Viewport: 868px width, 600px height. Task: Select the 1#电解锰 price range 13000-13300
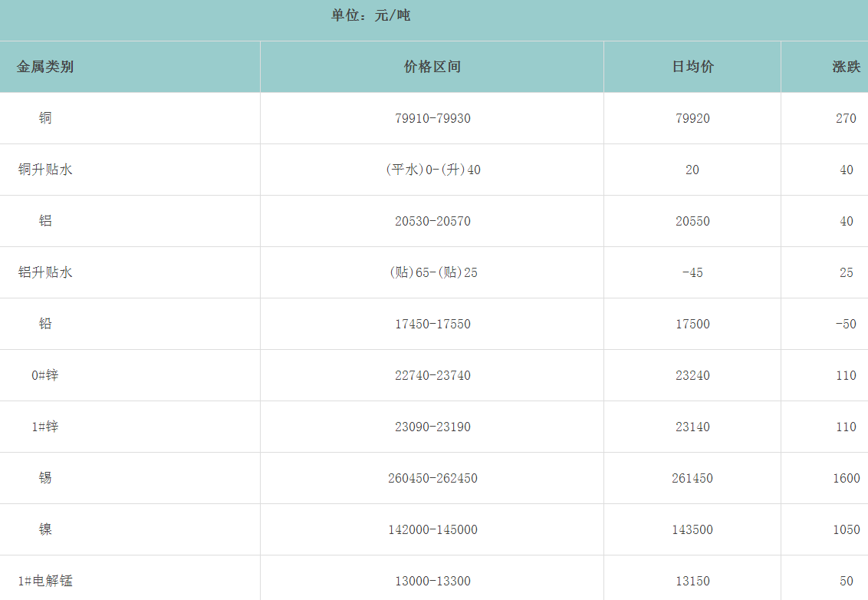[x=432, y=581]
